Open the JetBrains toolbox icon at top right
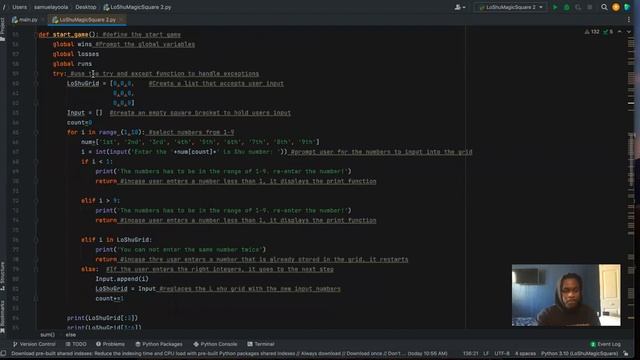This screenshot has width=640, height=360. (x=627, y=7)
